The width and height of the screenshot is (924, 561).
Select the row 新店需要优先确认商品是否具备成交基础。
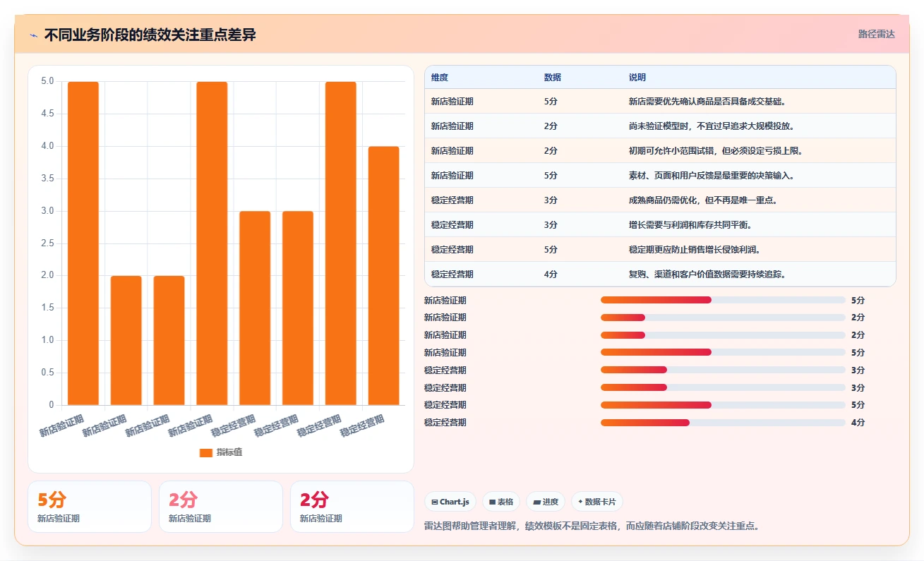point(660,101)
